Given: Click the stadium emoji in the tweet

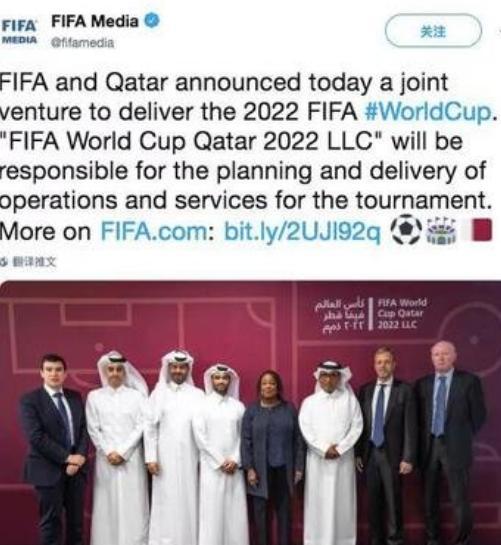Looking at the screenshot, I should (440, 230).
